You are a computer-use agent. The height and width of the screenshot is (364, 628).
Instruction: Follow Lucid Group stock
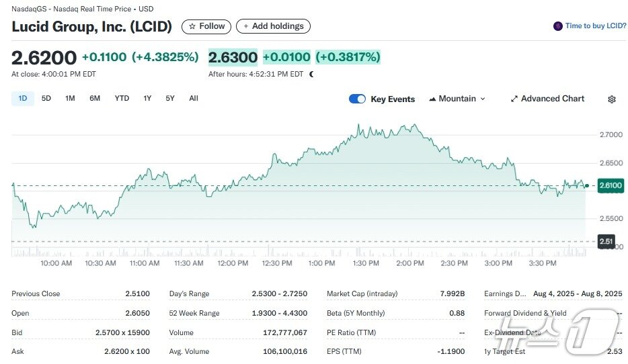click(x=206, y=26)
